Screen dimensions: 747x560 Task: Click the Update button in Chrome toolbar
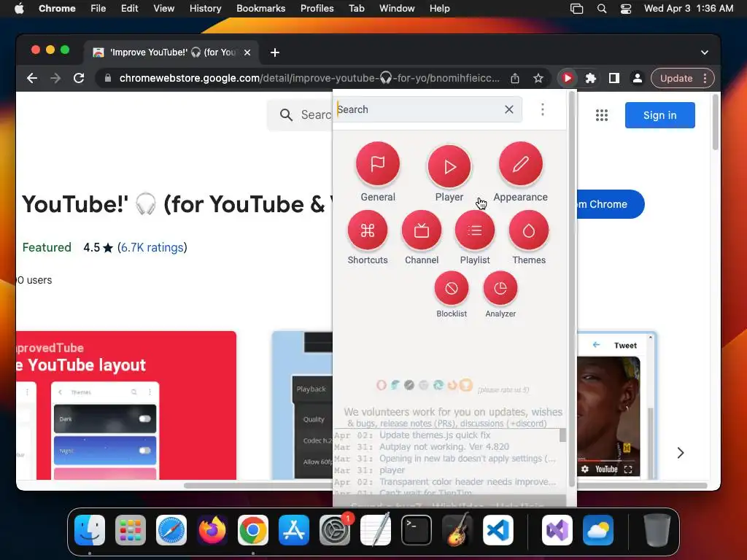point(676,78)
